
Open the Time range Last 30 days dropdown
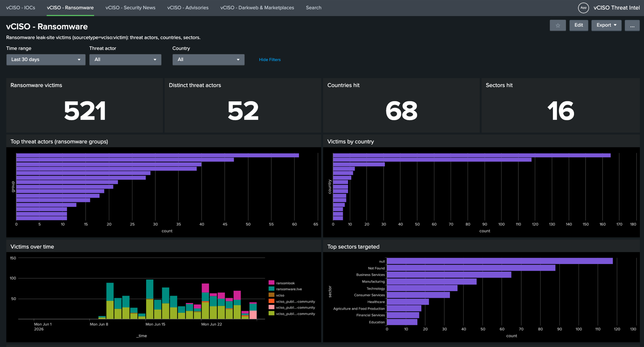[46, 60]
